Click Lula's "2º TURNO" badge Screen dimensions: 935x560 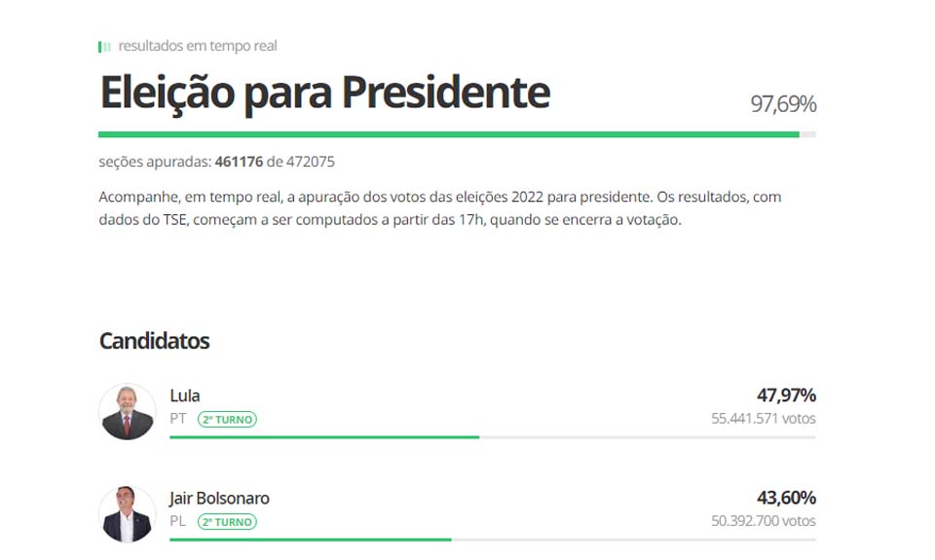click(x=227, y=420)
